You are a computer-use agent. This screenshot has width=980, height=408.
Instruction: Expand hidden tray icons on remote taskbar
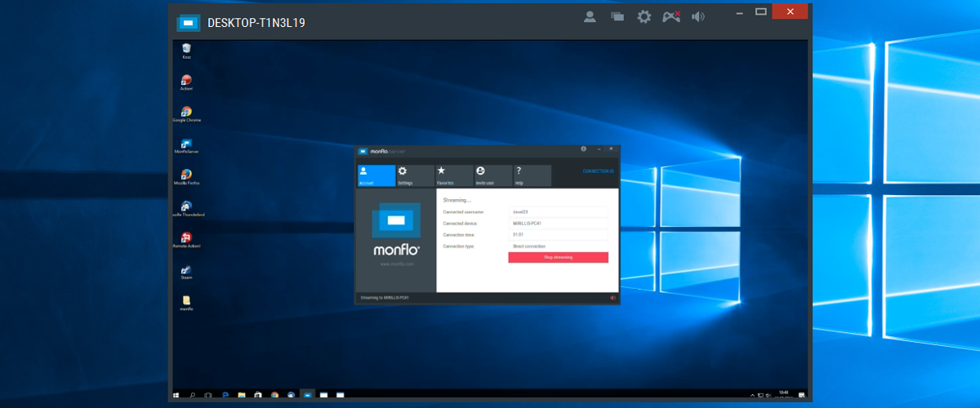(752, 396)
